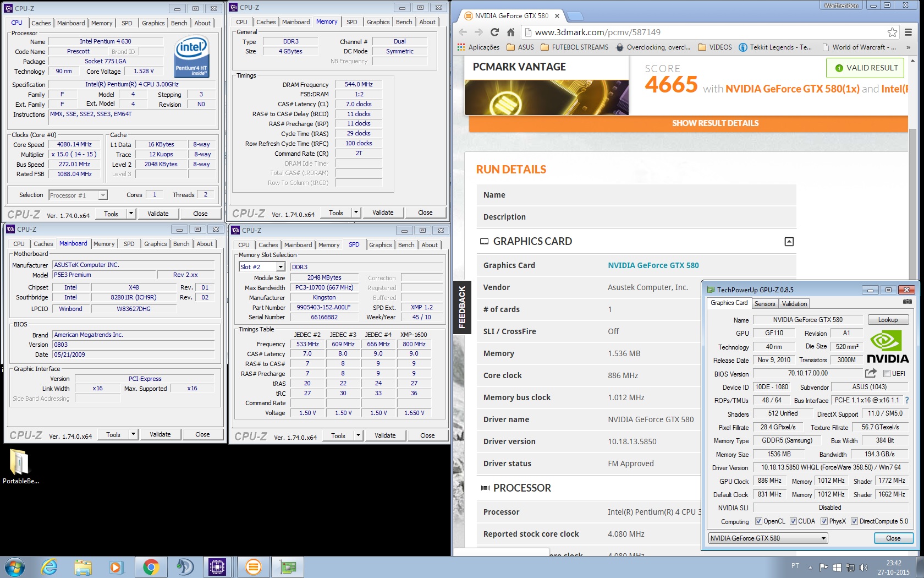Click the VALID RESULT button
This screenshot has height=578, width=924.
click(866, 68)
